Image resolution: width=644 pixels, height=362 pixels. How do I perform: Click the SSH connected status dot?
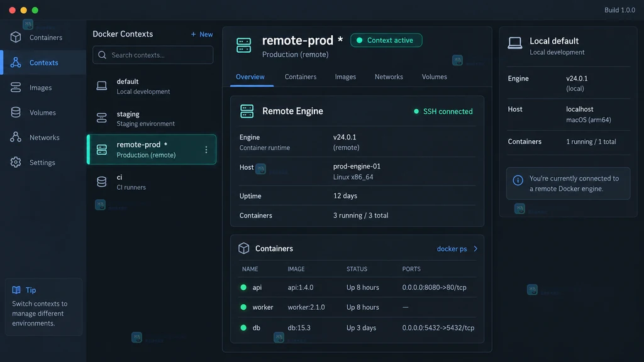tap(416, 111)
